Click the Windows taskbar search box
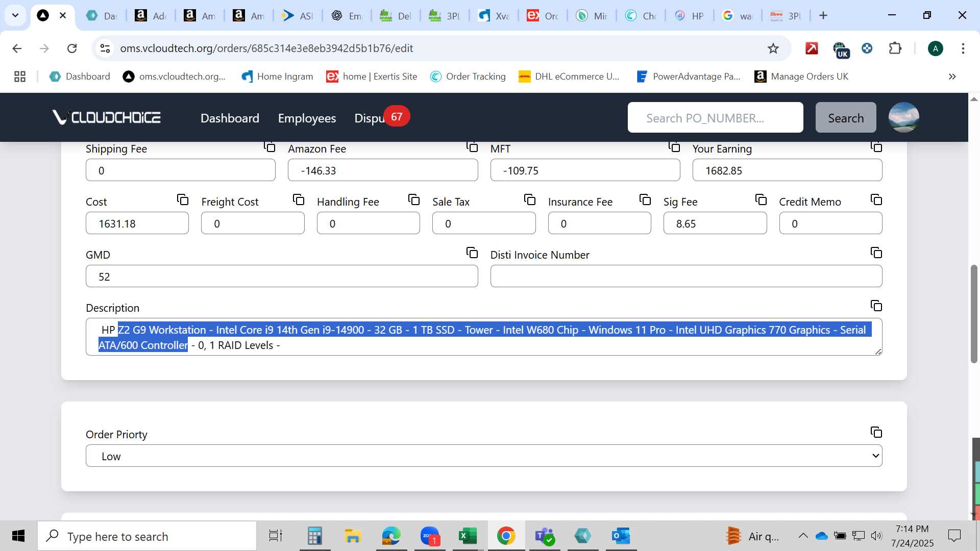This screenshot has width=980, height=551. (147, 536)
